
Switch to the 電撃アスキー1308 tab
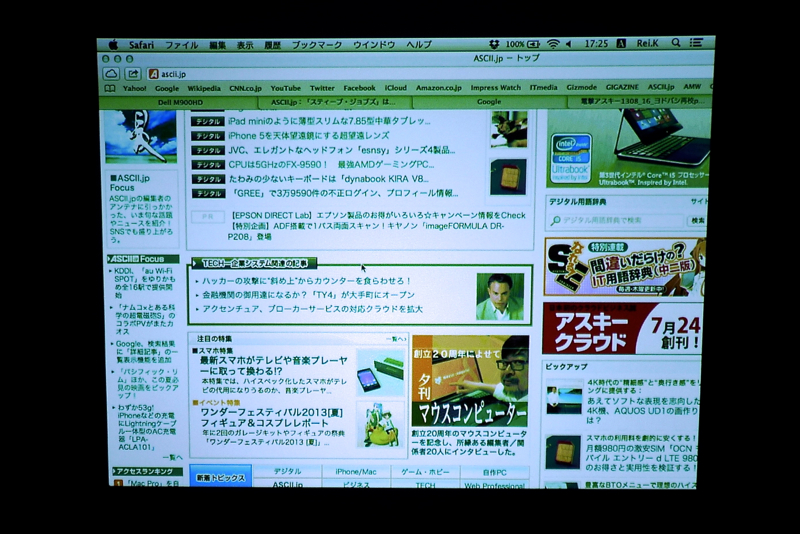coord(641,101)
